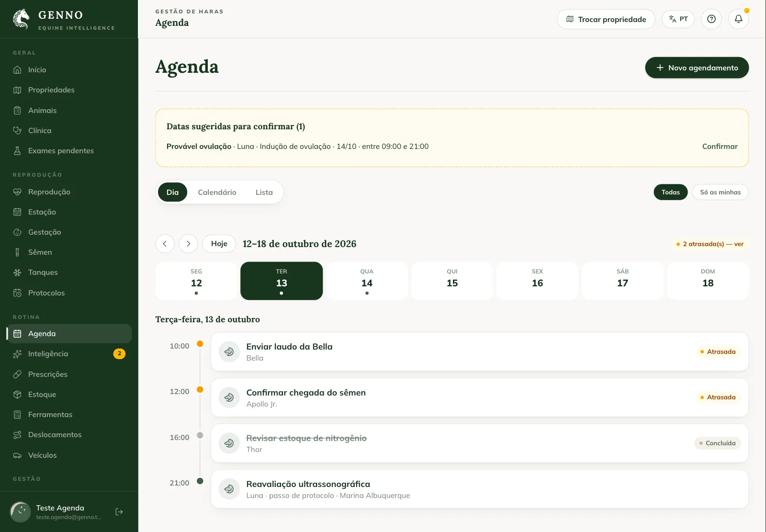Click Trocar propriedade button
The image size is (766, 532).
(x=606, y=19)
